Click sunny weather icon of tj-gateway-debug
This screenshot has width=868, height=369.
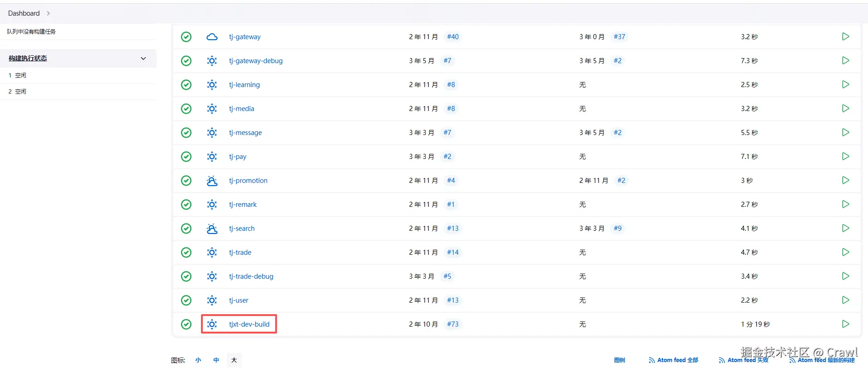point(212,61)
